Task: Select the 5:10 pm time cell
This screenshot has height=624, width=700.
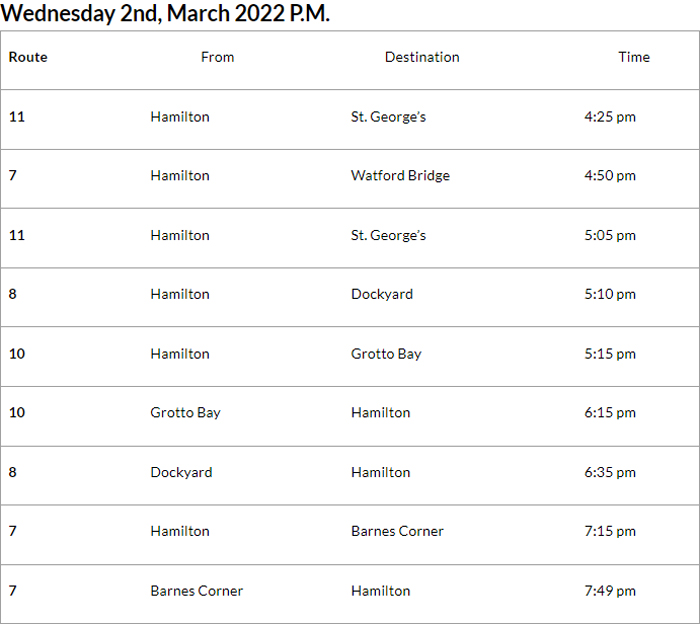Action: [610, 294]
